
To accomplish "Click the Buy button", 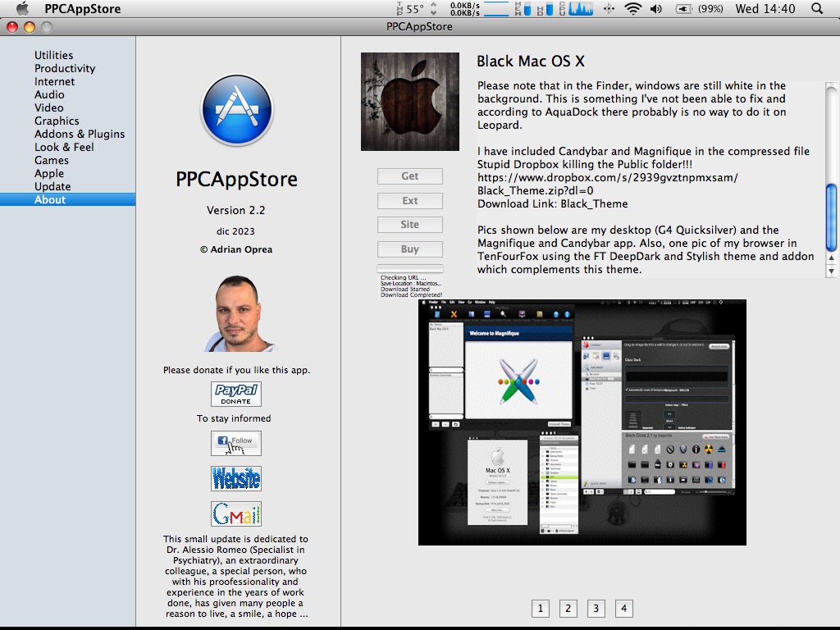I will (410, 249).
